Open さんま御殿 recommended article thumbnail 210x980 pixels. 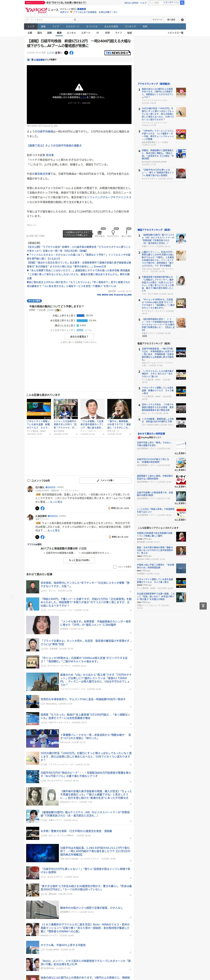pyautogui.click(x=93, y=409)
